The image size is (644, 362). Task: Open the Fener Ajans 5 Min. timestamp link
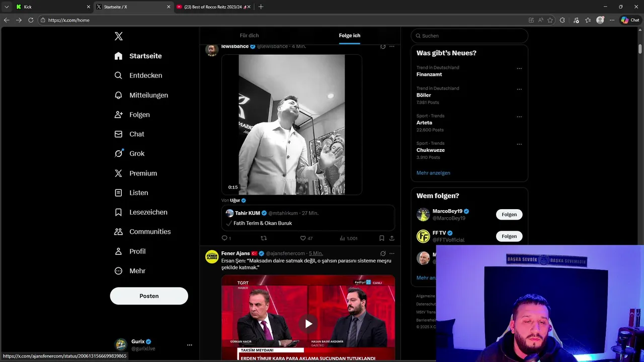(x=316, y=253)
